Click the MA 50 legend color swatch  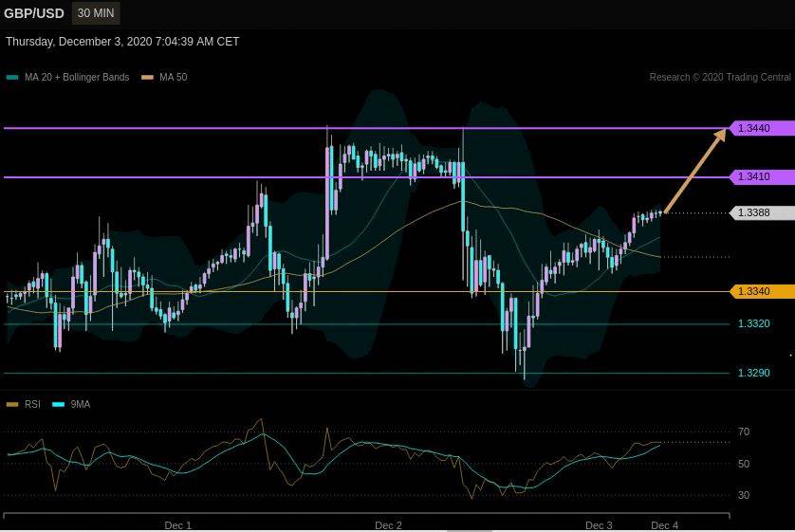point(148,78)
